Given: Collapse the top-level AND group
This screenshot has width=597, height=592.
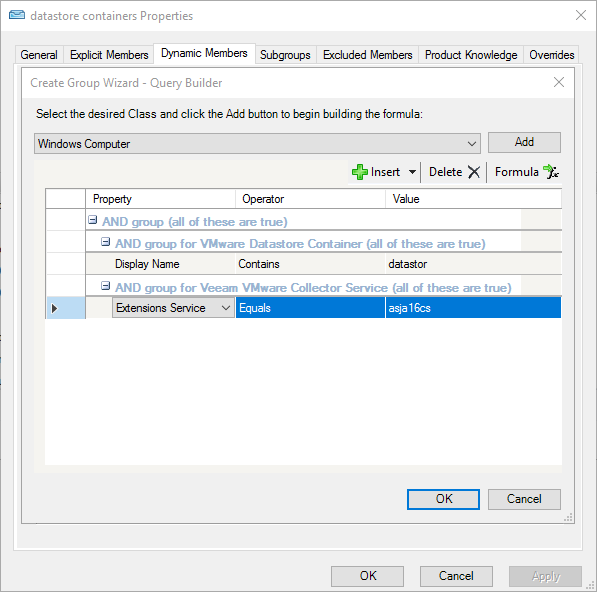Looking at the screenshot, I should pos(93,220).
